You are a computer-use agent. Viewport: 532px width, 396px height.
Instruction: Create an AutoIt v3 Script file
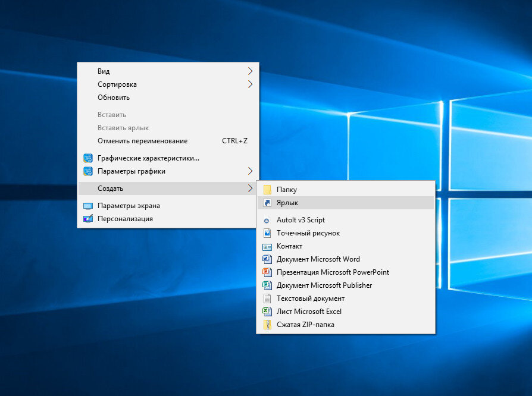tap(346, 220)
